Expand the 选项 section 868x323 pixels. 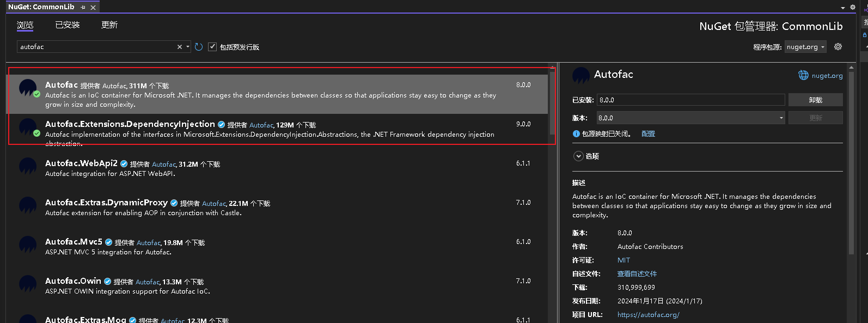tap(578, 156)
